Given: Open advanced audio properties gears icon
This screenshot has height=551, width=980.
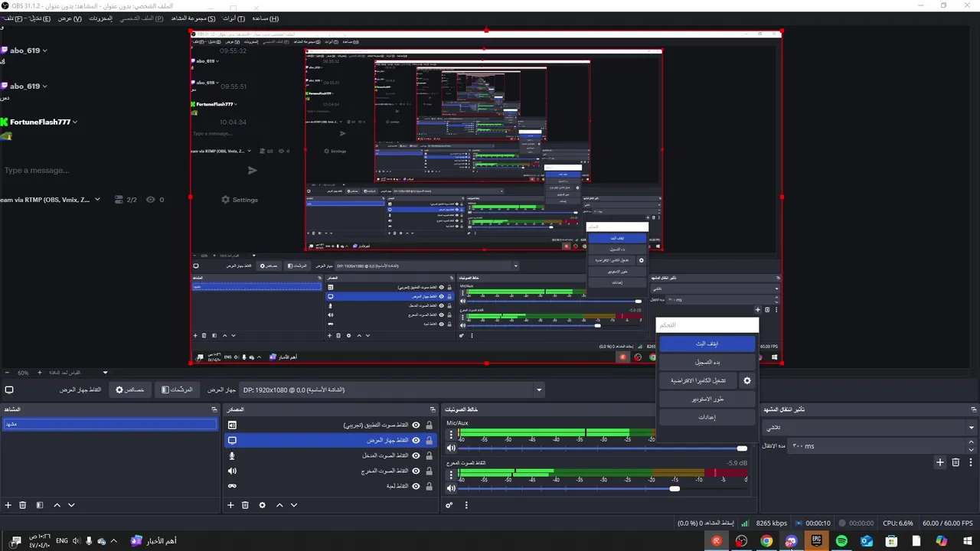Looking at the screenshot, I should tap(449, 505).
